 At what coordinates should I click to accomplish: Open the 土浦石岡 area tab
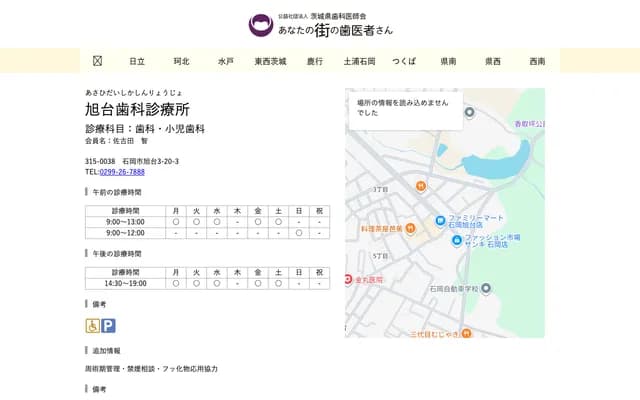(359, 61)
